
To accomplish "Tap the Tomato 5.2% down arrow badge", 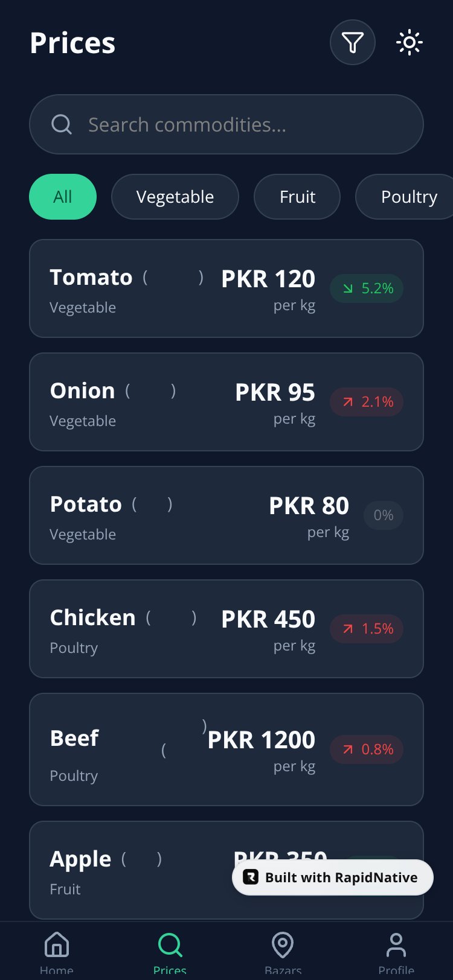I will 367,288.
